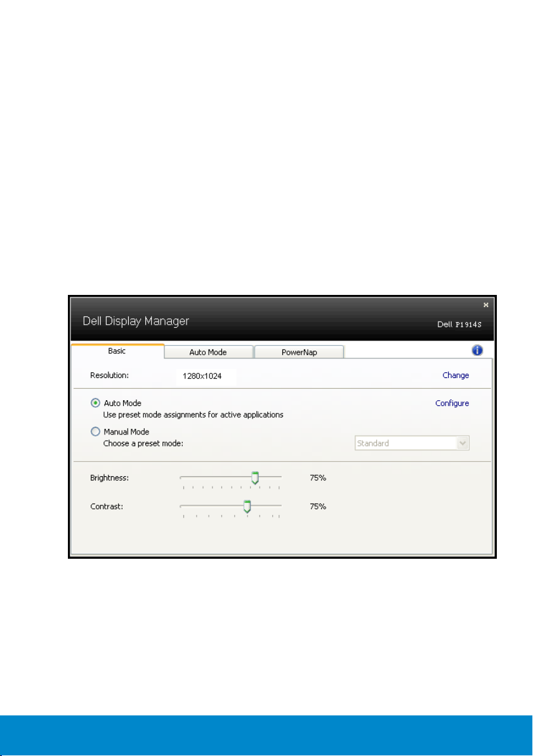Click the Brightness 75% value
Screen dimensions: 533x756
click(318, 478)
